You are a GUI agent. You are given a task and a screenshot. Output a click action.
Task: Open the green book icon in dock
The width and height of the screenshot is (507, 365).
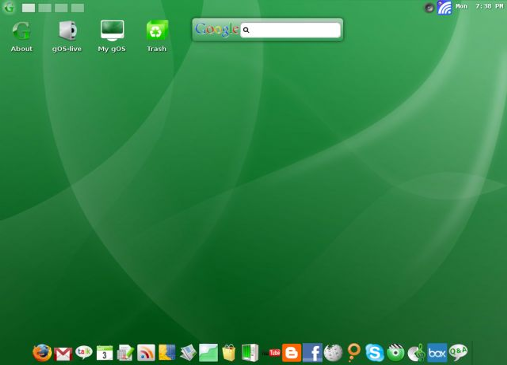click(x=250, y=353)
